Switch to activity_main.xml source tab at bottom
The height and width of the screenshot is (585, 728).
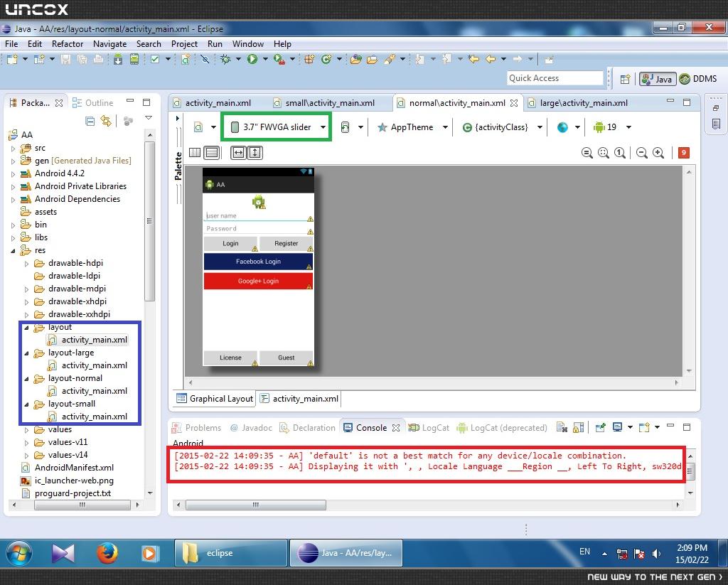click(299, 398)
